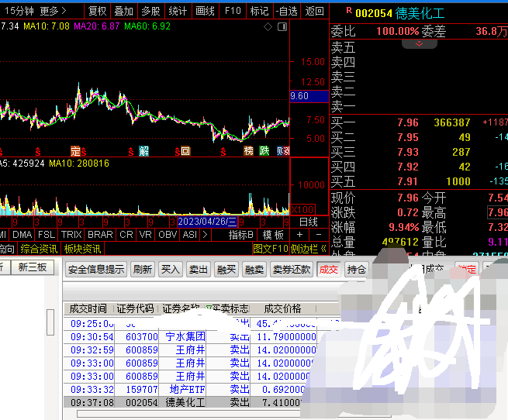Click the vertical scrollbar thumb in left panel
Viewport: 508px width, 420px height.
(x=50, y=322)
